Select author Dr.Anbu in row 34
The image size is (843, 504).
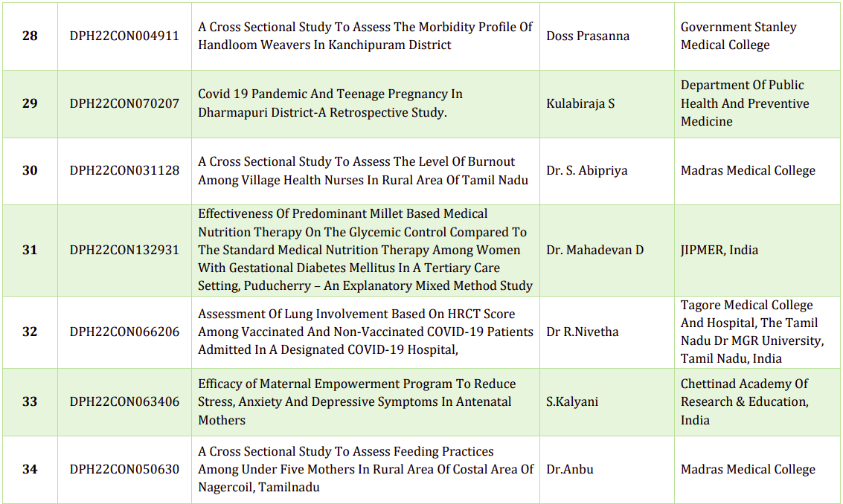point(570,469)
